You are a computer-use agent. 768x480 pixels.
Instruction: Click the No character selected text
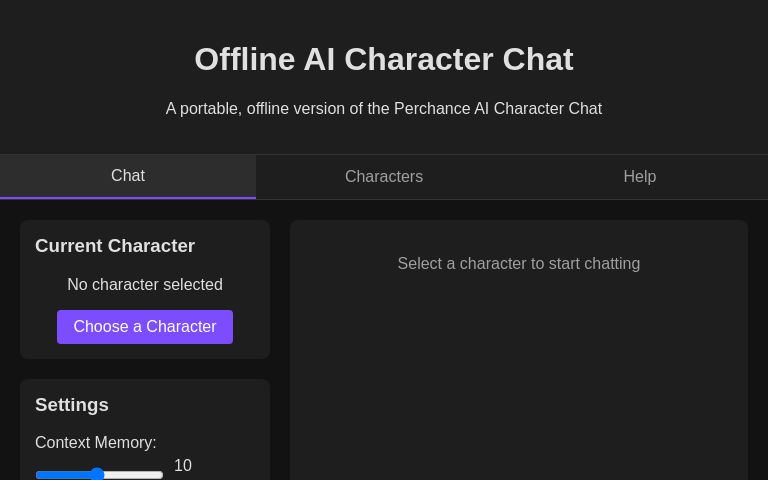pyautogui.click(x=145, y=285)
